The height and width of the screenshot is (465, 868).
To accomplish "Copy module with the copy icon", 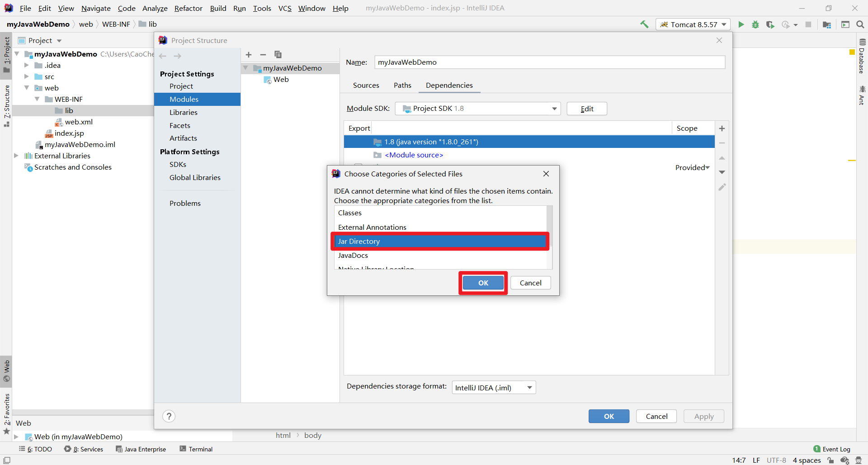I will click(278, 55).
